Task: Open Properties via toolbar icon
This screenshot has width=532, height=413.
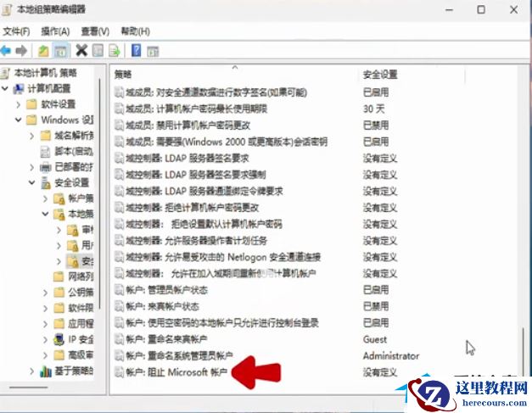Action: 98,51
